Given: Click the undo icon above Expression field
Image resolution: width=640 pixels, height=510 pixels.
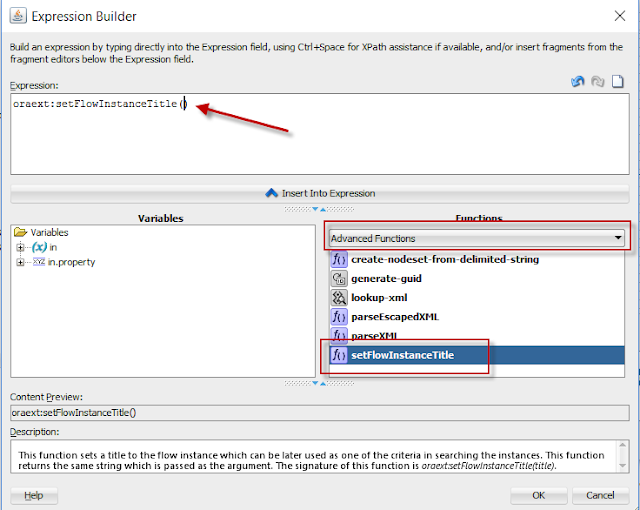Looking at the screenshot, I should pyautogui.click(x=578, y=82).
